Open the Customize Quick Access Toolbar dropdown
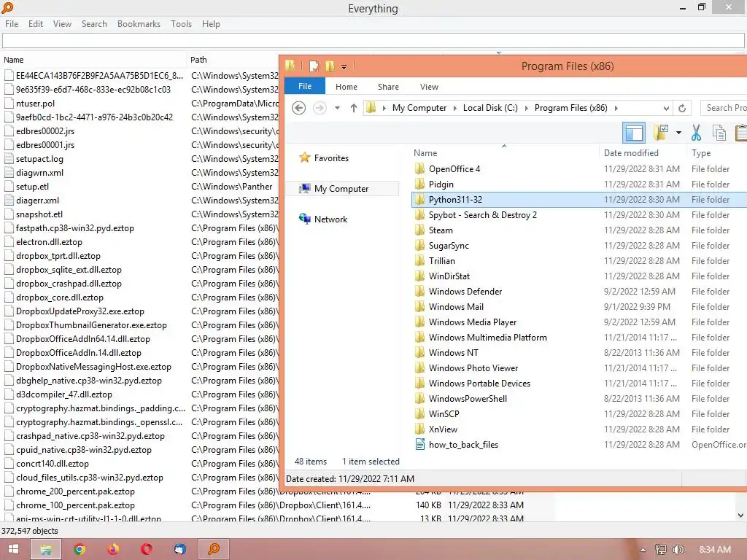 [344, 66]
